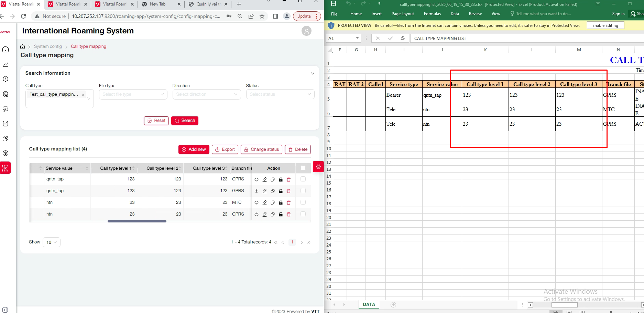This screenshot has width=644, height=313.
Task: Click the home icon in the breadcrumb
Action: [x=23, y=47]
